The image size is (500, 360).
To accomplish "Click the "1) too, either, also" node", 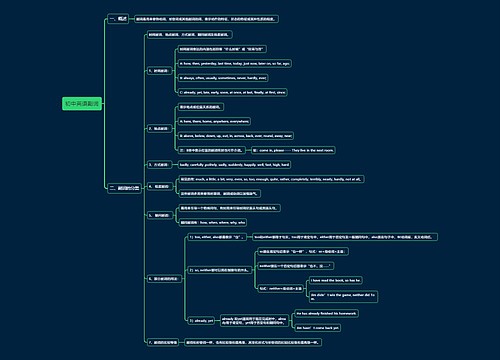I will coord(217,237).
